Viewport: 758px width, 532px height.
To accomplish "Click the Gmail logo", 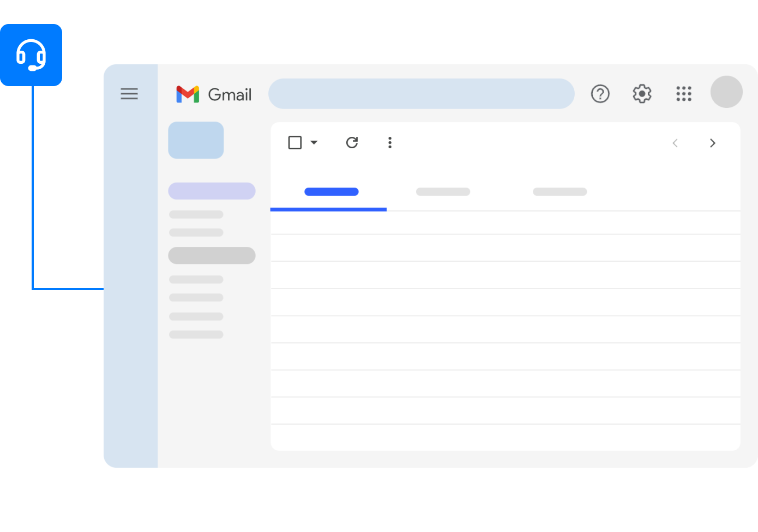I will (x=214, y=94).
